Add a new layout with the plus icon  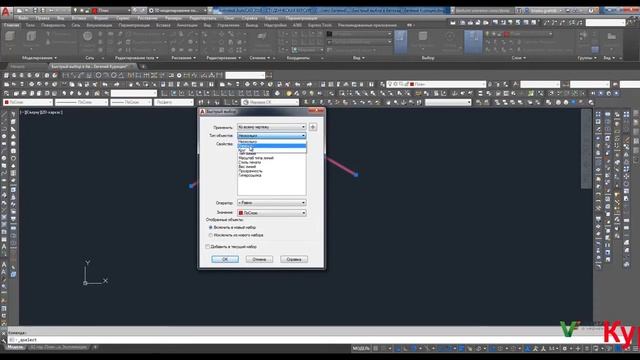95,347
